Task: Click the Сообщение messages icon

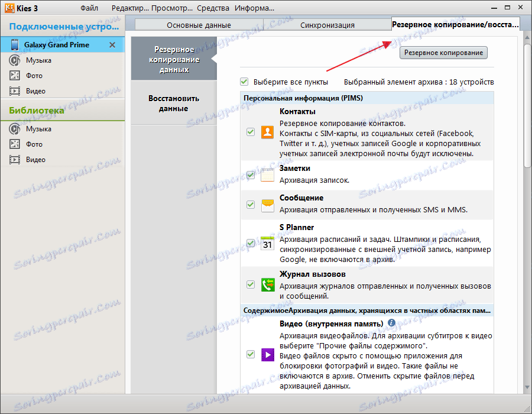Action: click(x=267, y=205)
